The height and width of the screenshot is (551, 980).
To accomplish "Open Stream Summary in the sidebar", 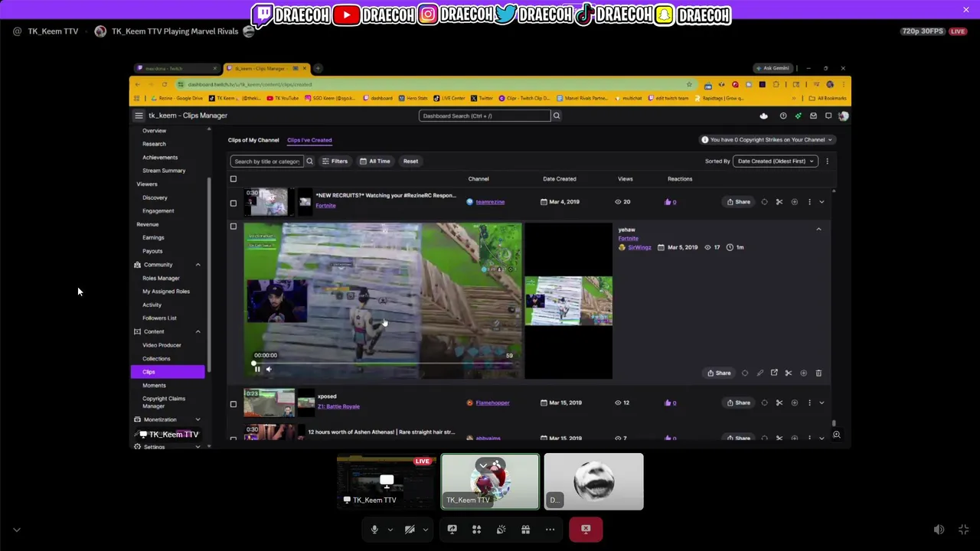I will (x=164, y=171).
